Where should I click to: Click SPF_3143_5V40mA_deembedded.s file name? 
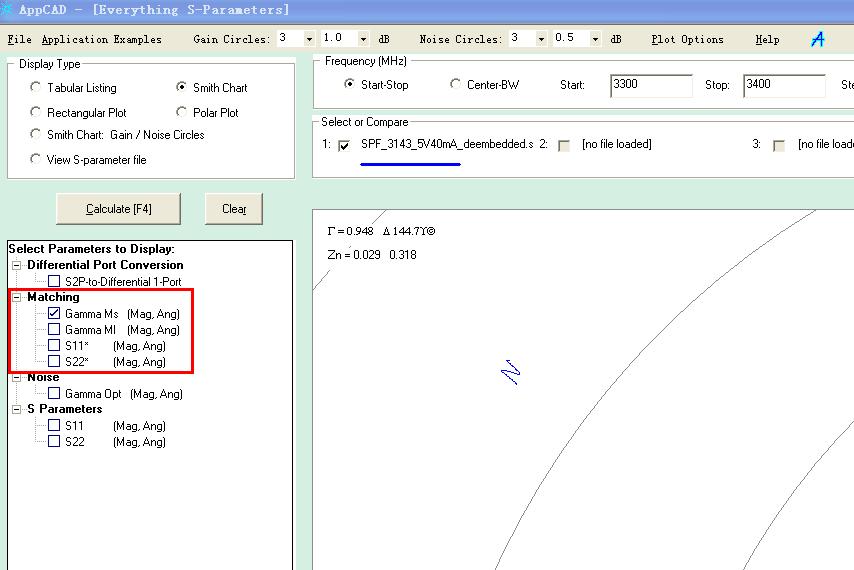tap(447, 144)
